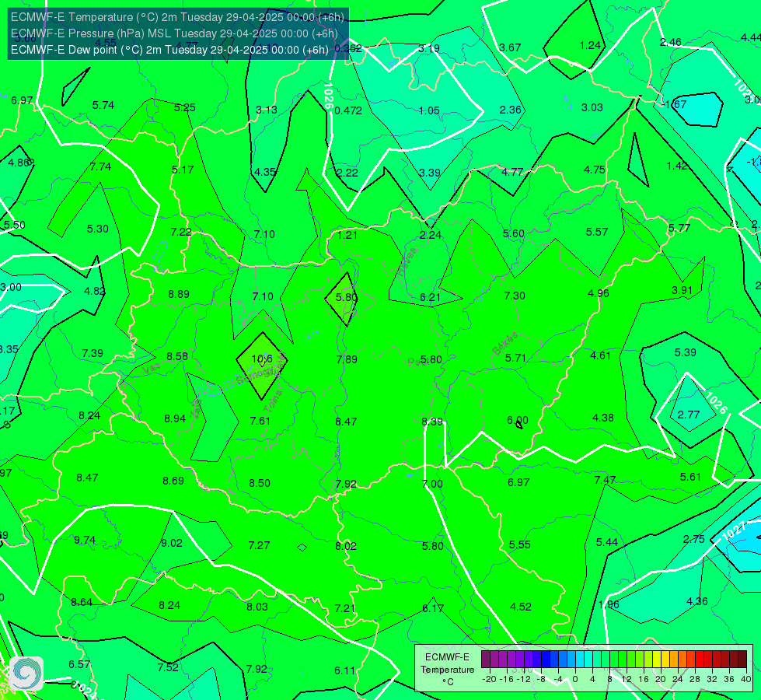Click the 7.61 map value
This screenshot has width=761, height=700.
click(x=260, y=421)
